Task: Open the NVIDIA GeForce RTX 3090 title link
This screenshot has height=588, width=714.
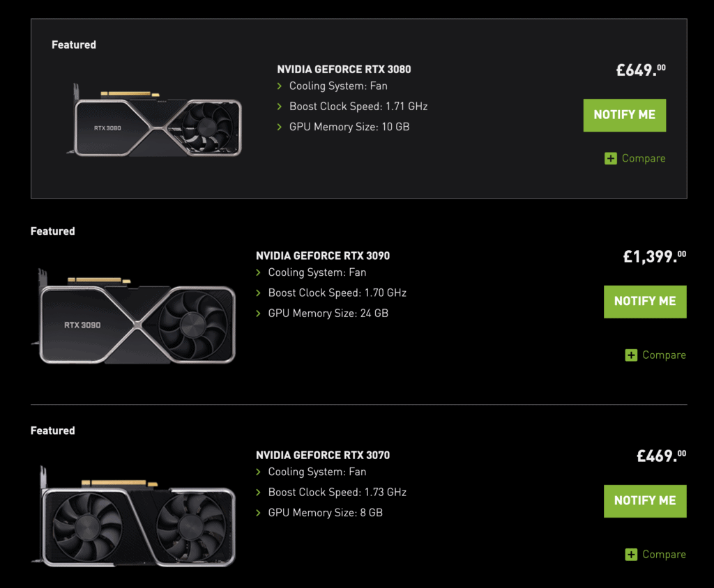Action: 323,256
